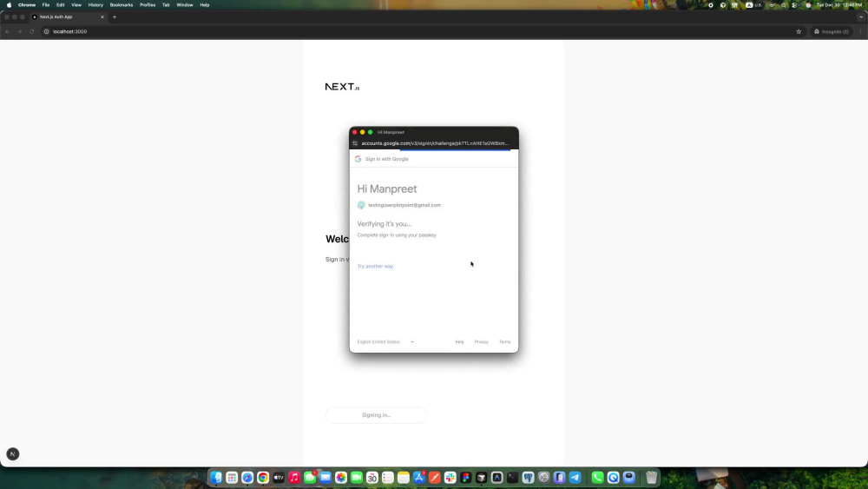This screenshot has height=489, width=868.
Task: Click the Next.js logo on the page
Action: click(x=342, y=86)
